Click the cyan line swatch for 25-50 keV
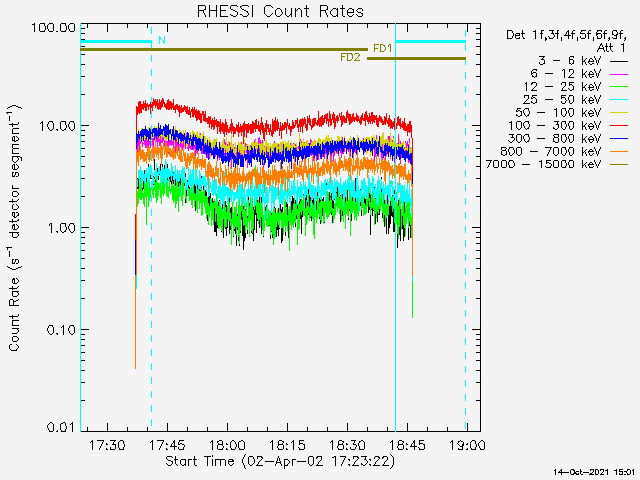640x480 pixels. coord(619,100)
